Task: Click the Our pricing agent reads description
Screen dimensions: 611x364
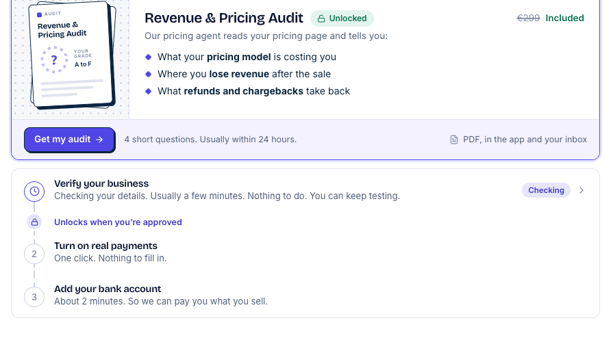Action: 266,36
